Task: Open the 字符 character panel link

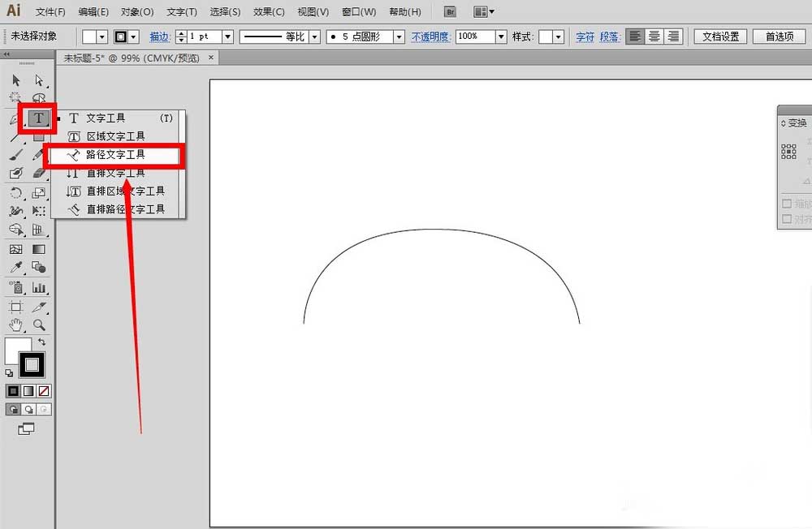Action: pos(585,37)
